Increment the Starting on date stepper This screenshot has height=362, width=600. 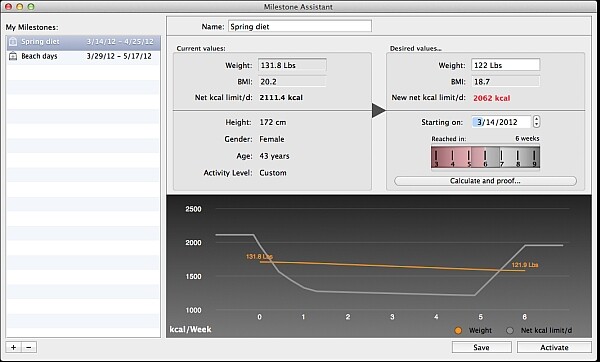click(536, 119)
